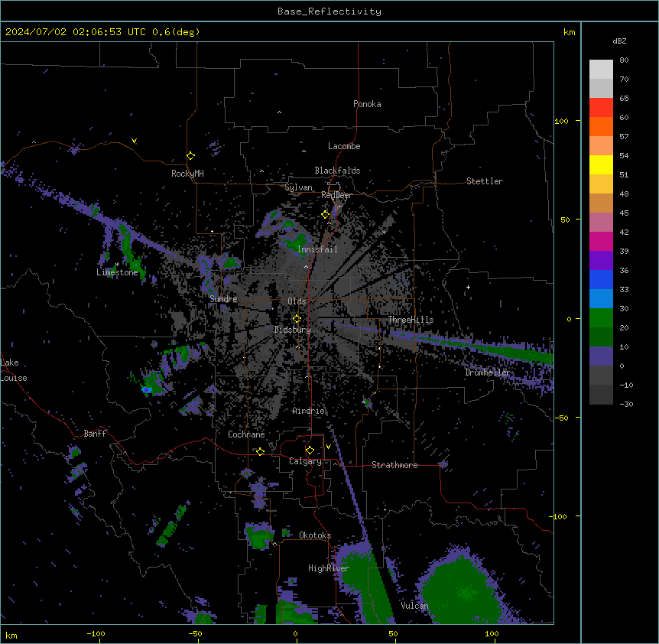Click the yellow diamond marker between Olds and Didsbury

[297, 319]
